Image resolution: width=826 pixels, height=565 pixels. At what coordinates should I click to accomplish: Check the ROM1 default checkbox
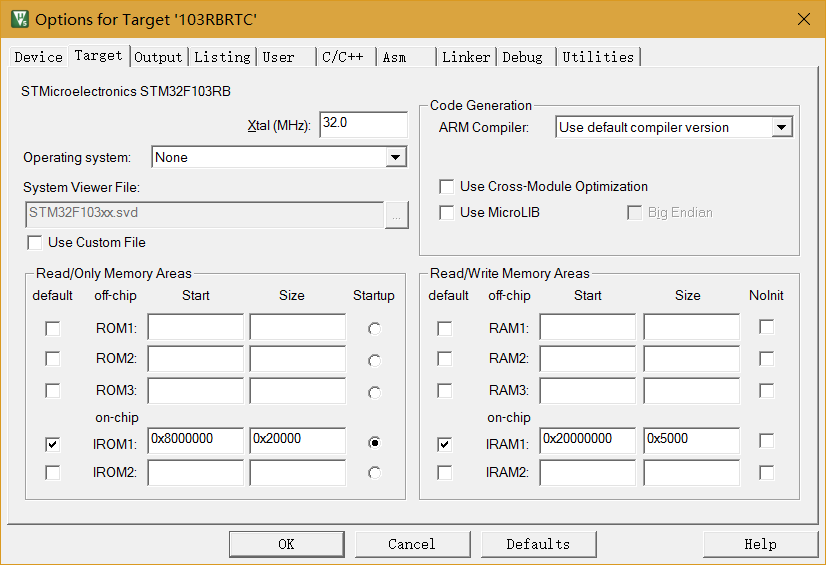tap(53, 329)
